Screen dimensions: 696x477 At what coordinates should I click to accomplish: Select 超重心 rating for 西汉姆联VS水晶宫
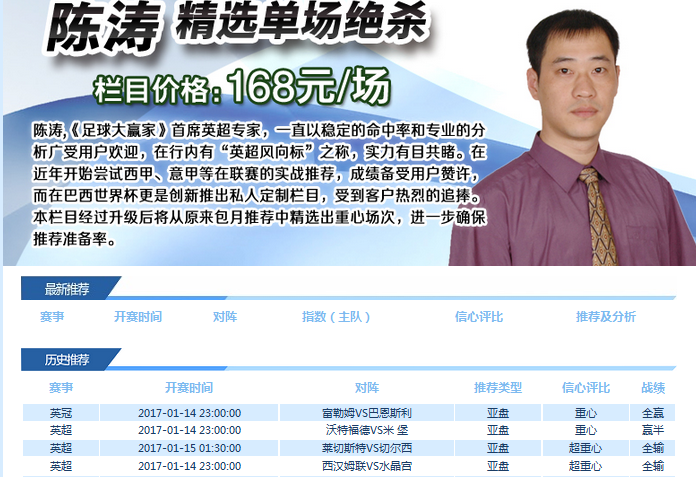[586, 466]
